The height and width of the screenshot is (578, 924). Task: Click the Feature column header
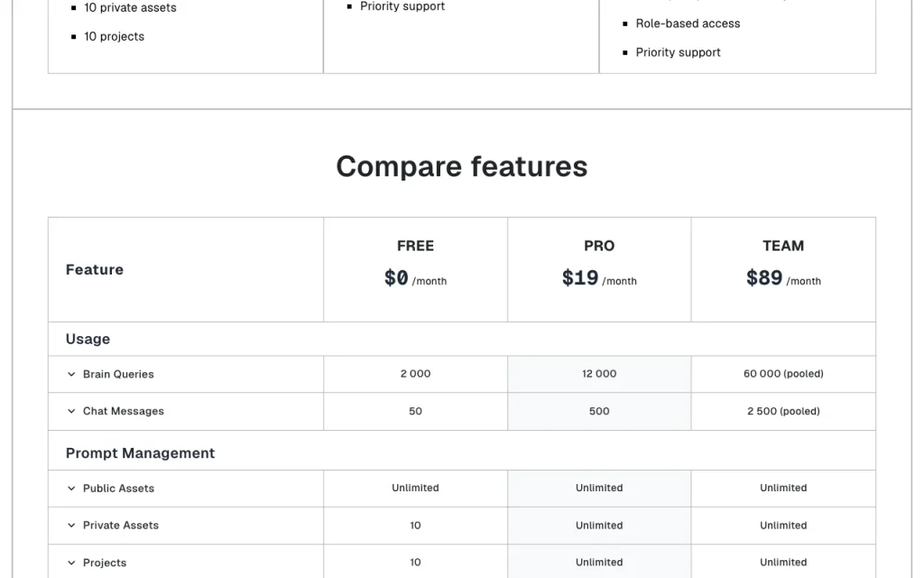(x=94, y=269)
